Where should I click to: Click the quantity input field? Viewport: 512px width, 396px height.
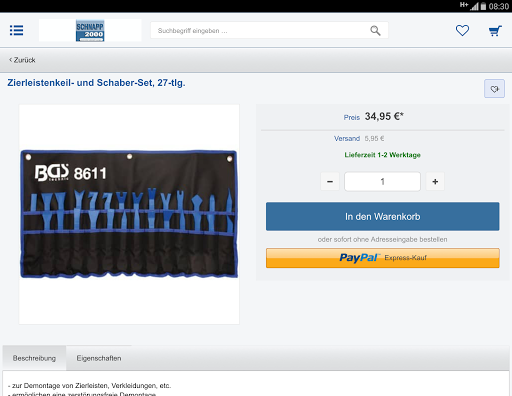pos(382,182)
